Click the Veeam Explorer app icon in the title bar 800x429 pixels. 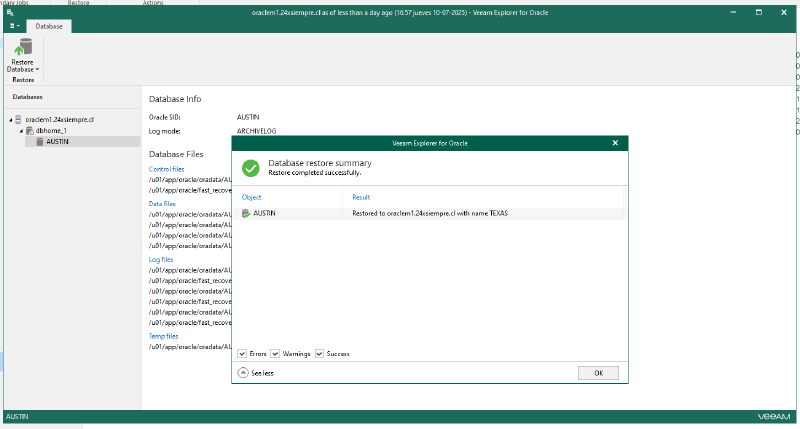[x=10, y=13]
